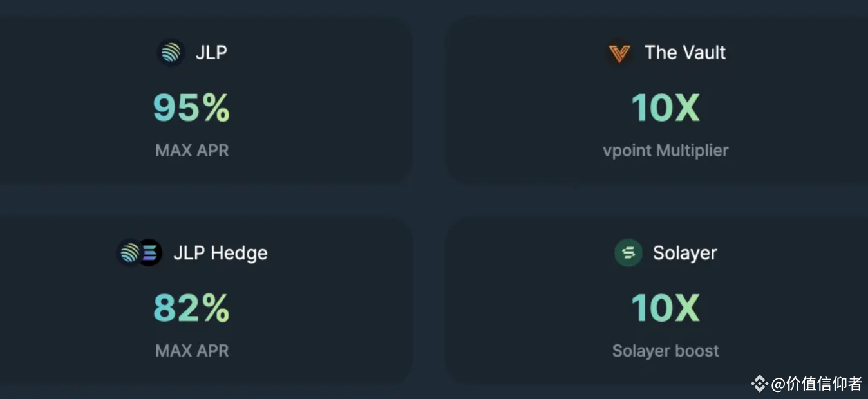Select the Solana icon beside JLP Hedge
The width and height of the screenshot is (868, 399).
coord(149,252)
